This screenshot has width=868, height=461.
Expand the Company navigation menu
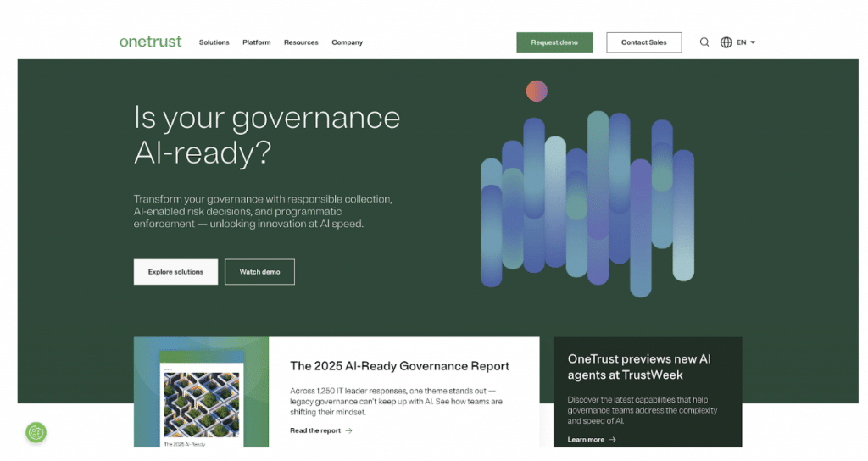coord(347,42)
